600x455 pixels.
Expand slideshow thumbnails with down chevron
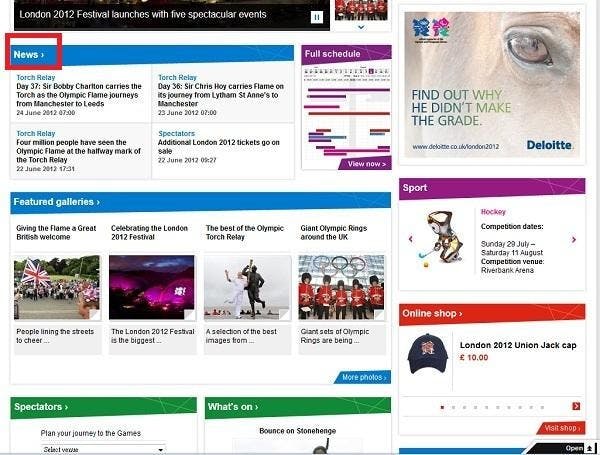361,27
